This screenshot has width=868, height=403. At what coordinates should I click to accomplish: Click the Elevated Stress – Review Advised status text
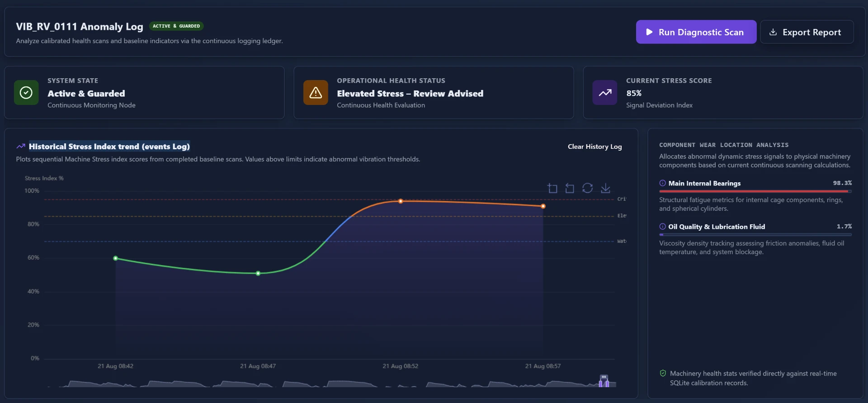point(410,94)
